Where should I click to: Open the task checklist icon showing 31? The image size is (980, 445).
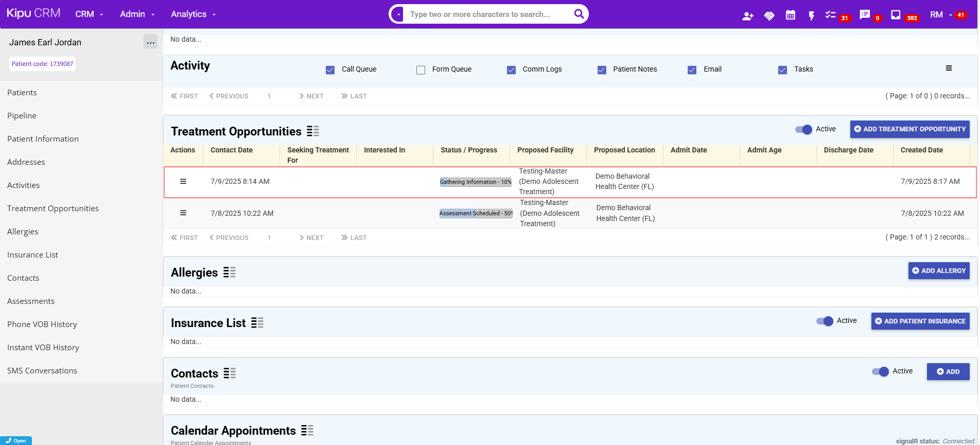coord(830,15)
